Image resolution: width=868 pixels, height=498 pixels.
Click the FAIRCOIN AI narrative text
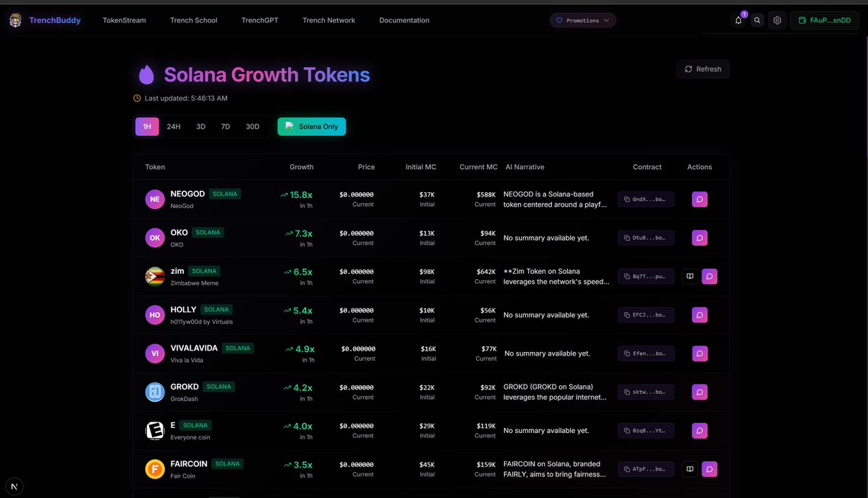tap(556, 469)
